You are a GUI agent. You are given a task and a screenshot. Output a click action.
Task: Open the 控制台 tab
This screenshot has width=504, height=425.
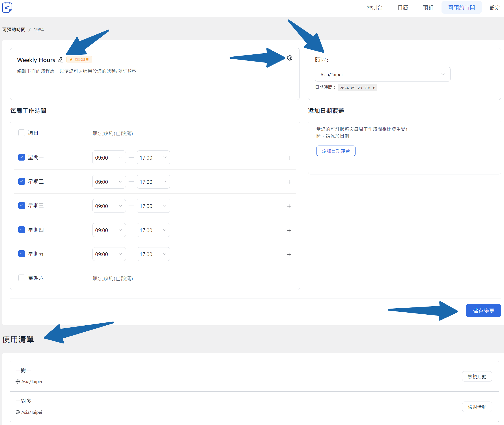pos(375,8)
